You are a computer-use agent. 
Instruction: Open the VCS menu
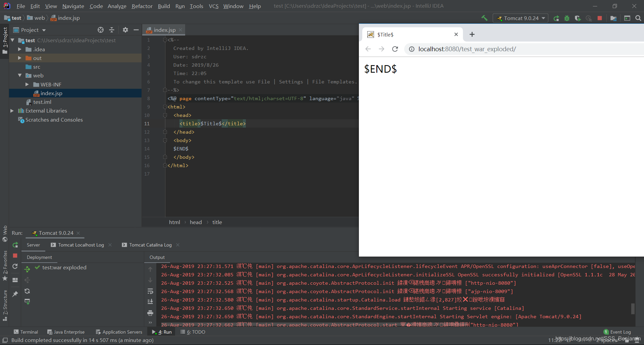[x=214, y=6]
